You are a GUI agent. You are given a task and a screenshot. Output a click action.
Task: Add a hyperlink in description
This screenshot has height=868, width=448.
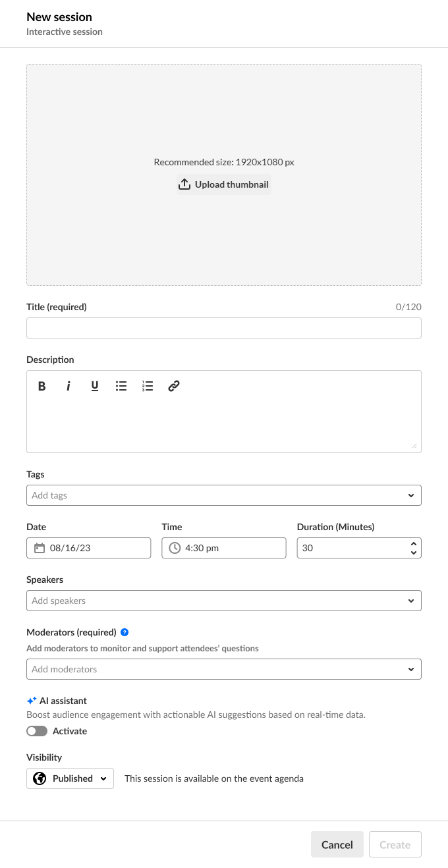pyautogui.click(x=174, y=387)
